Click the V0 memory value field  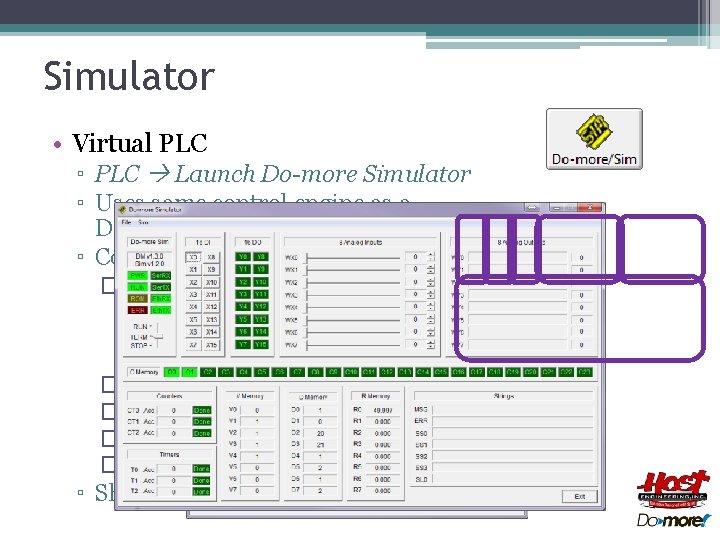257,410
